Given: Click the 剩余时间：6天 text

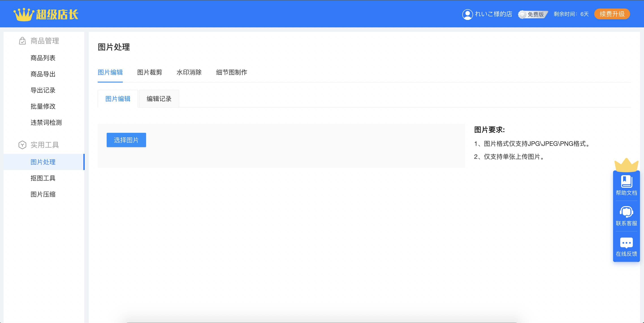Looking at the screenshot, I should tap(571, 14).
